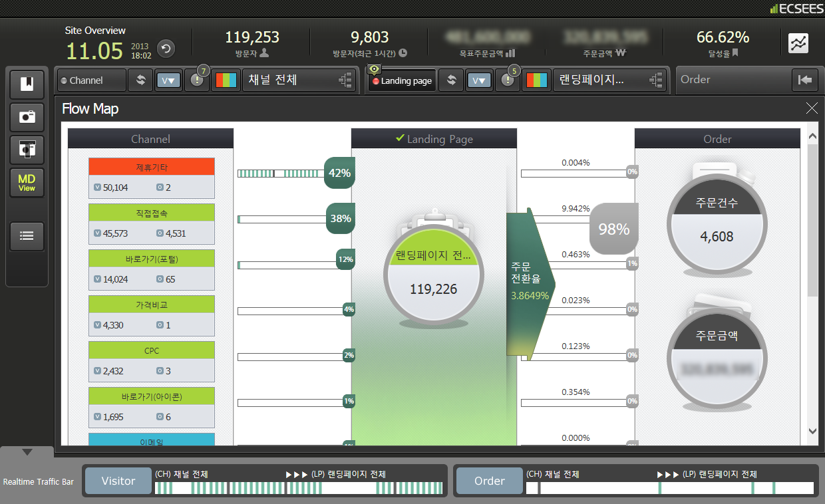
Task: Open tree hierarchy icon beside 채널 전체
Action: pos(345,80)
